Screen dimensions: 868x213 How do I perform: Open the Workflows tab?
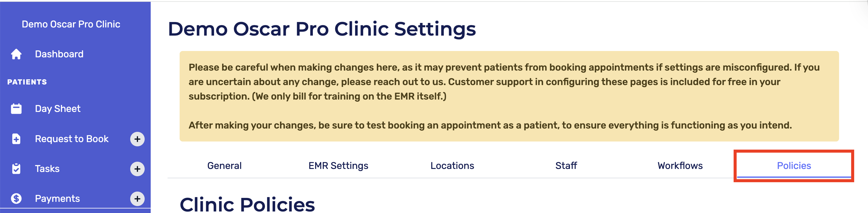(680, 166)
